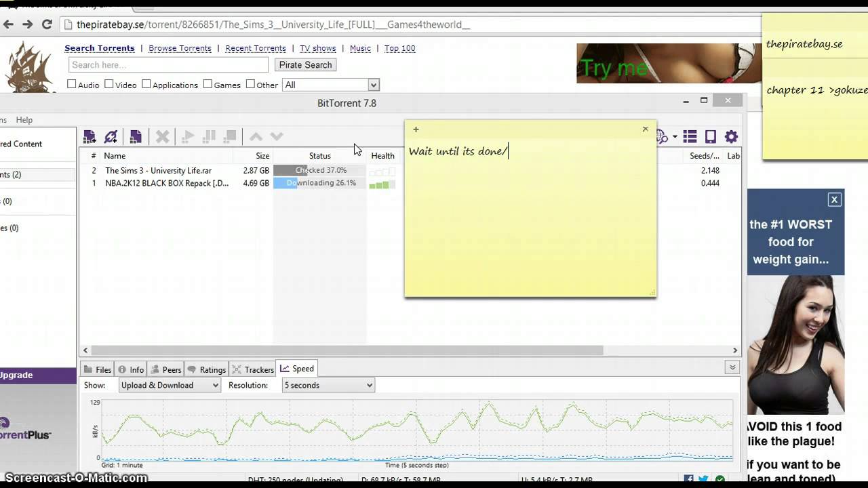This screenshot has height=488, width=868.
Task: Sort torrents by the Status column header
Action: click(320, 156)
